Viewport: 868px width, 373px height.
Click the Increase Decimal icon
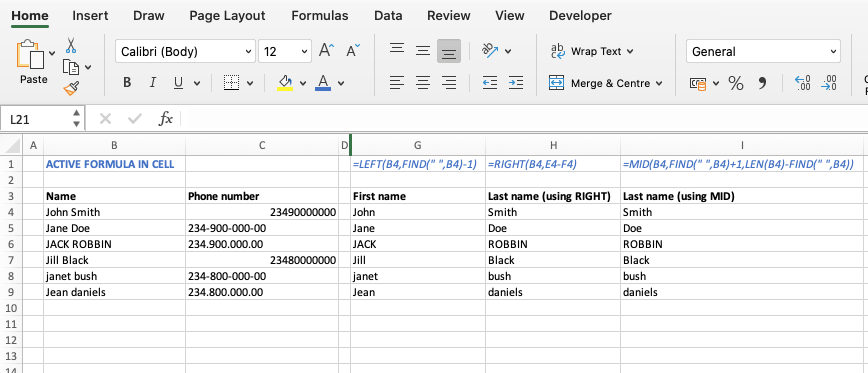pos(802,83)
